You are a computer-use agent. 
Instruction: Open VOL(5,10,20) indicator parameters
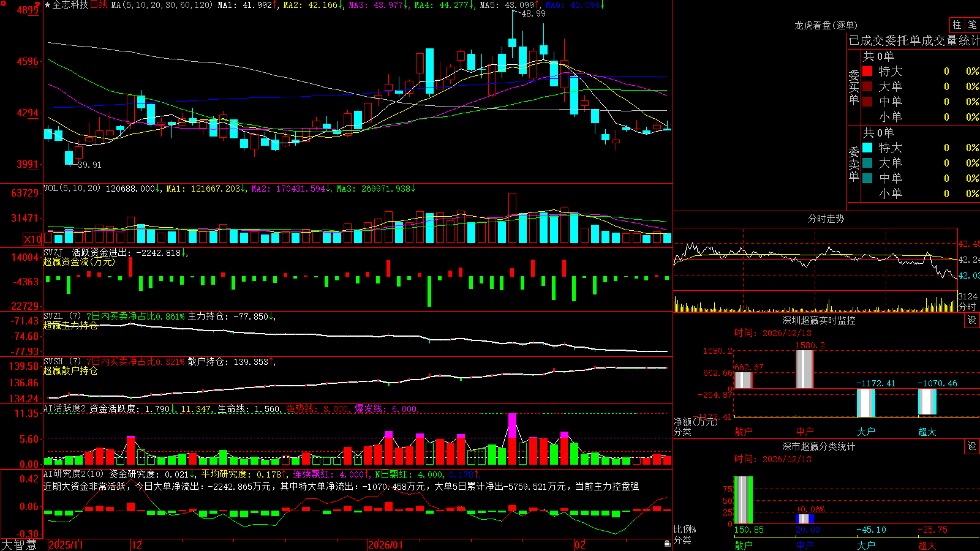(72, 188)
